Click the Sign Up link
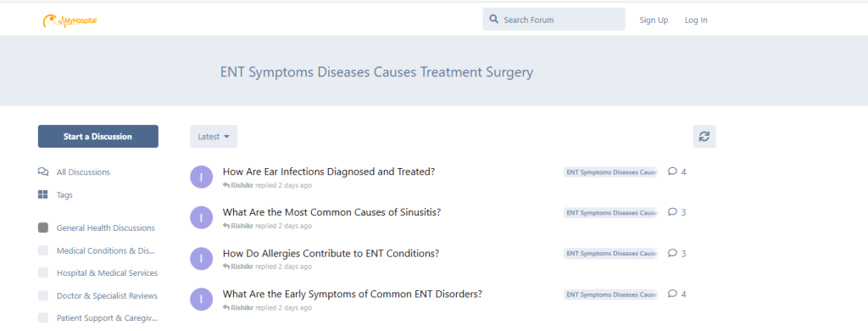The height and width of the screenshot is (331, 868). click(654, 20)
